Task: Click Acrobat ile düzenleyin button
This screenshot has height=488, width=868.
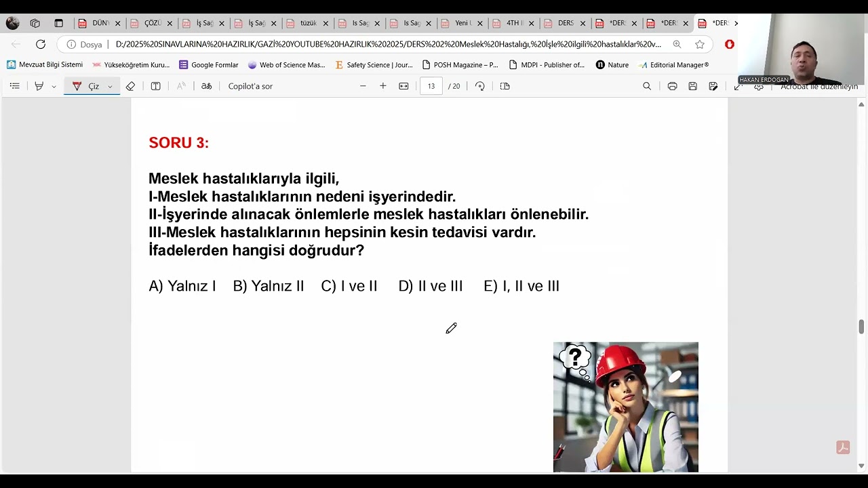Action: pos(819,86)
